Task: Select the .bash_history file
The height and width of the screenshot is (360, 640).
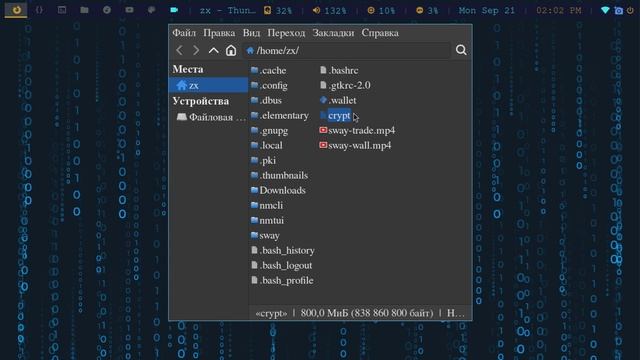Action: tap(283, 250)
